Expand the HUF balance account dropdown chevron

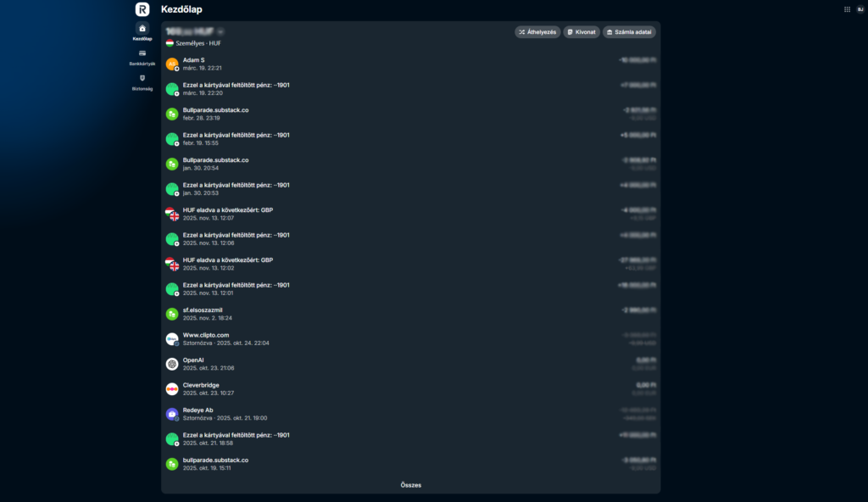tap(220, 31)
